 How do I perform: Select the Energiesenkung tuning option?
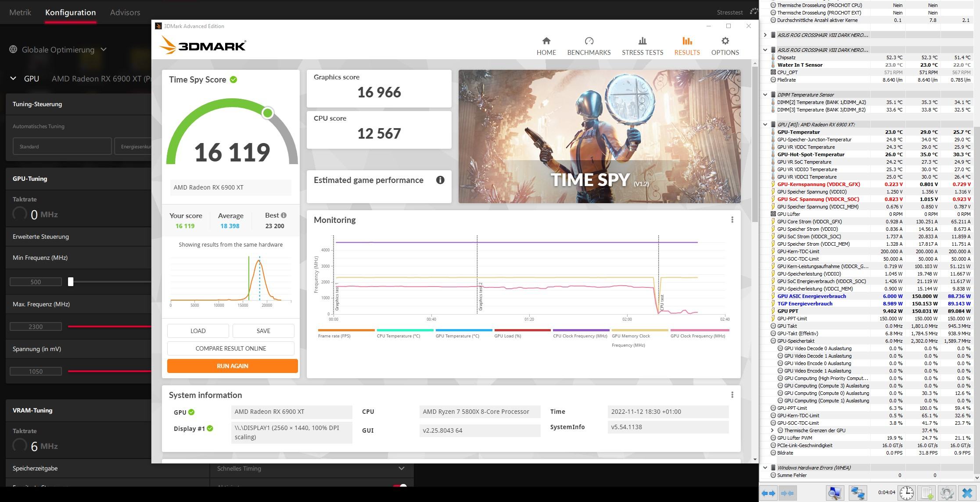133,147
